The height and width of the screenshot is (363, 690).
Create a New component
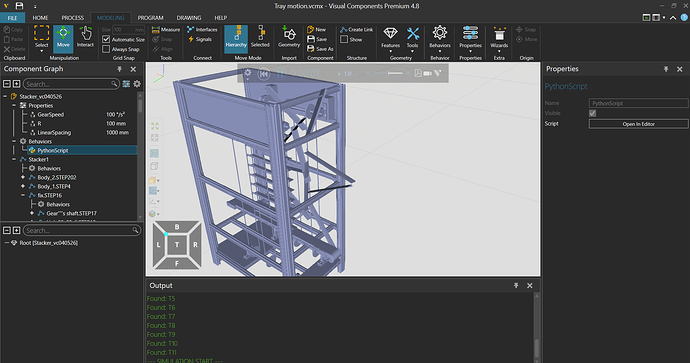[317, 29]
